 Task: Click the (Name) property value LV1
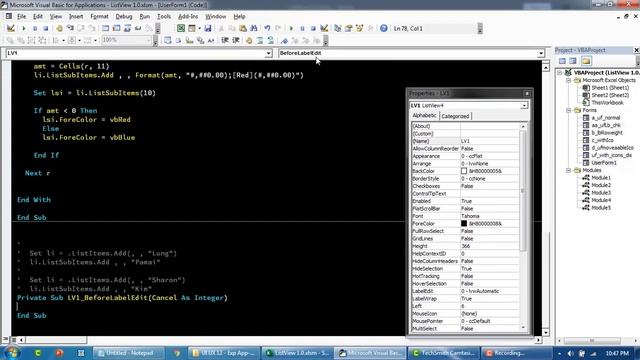click(490, 141)
